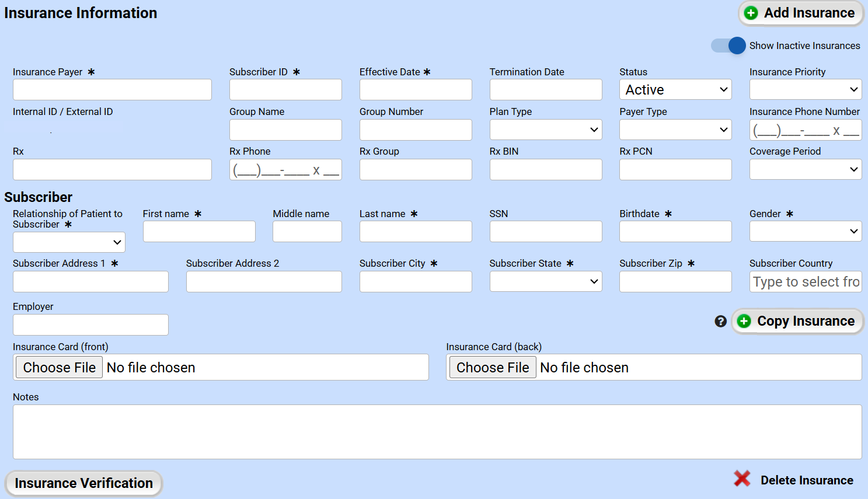Click the question mark help icon

pos(721,321)
